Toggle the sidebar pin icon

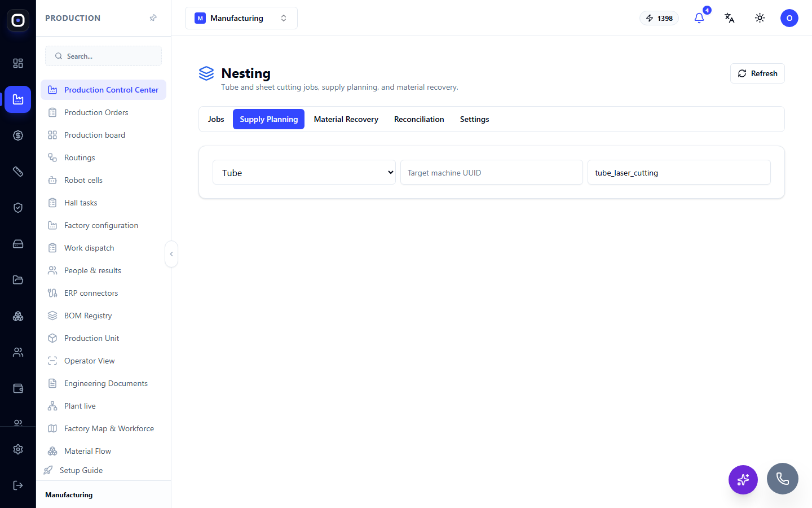153,18
